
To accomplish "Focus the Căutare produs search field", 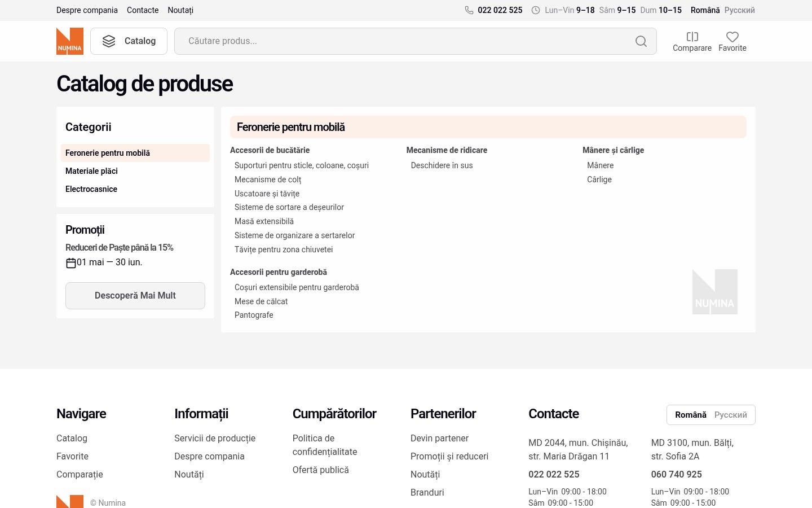I will click(x=416, y=41).
